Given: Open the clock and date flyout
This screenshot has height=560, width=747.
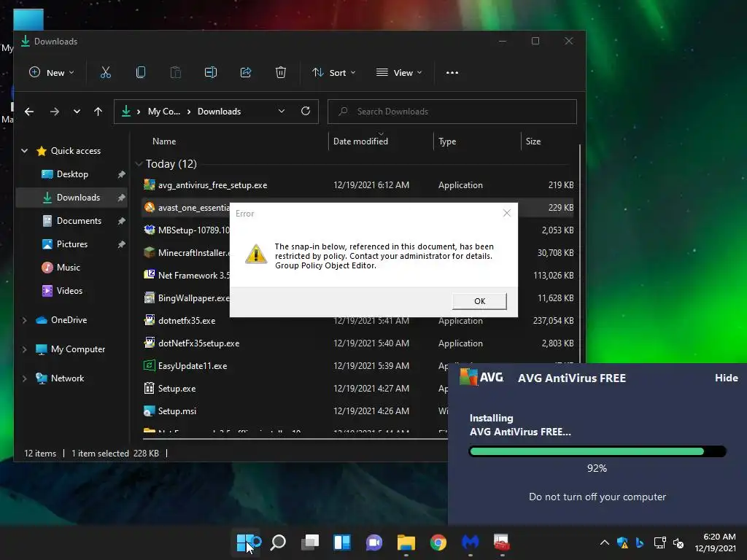Looking at the screenshot, I should click(x=715, y=542).
